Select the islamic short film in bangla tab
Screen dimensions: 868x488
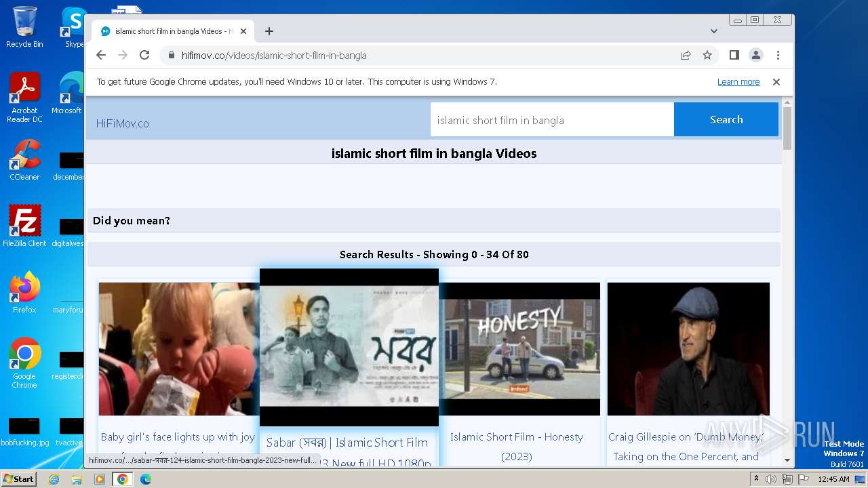[x=173, y=31]
